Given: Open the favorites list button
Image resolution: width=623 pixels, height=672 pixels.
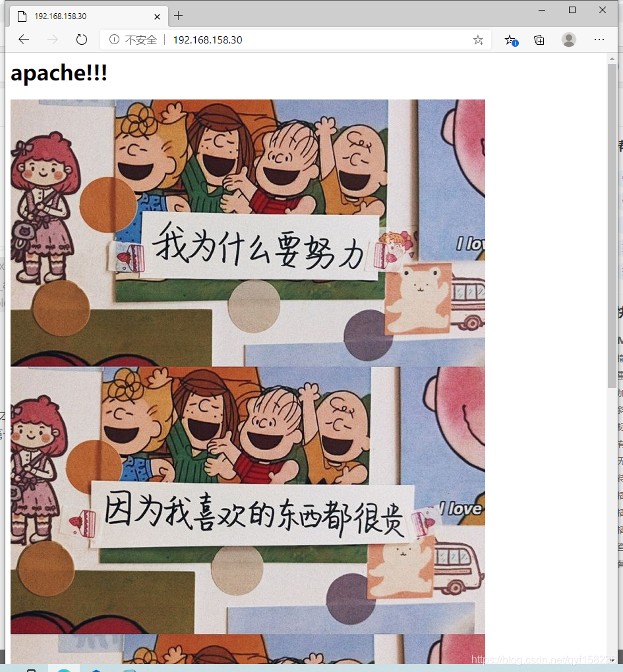Looking at the screenshot, I should click(x=511, y=40).
